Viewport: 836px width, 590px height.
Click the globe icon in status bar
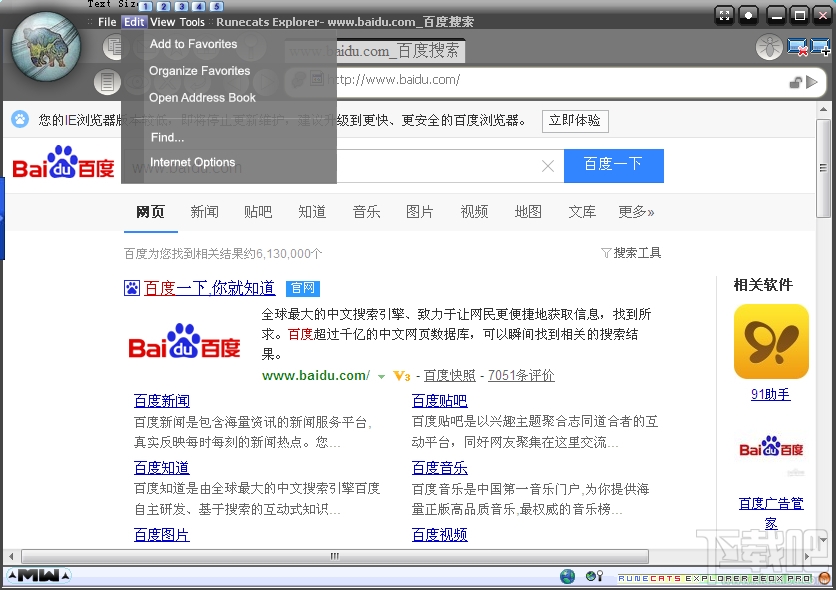(567, 576)
